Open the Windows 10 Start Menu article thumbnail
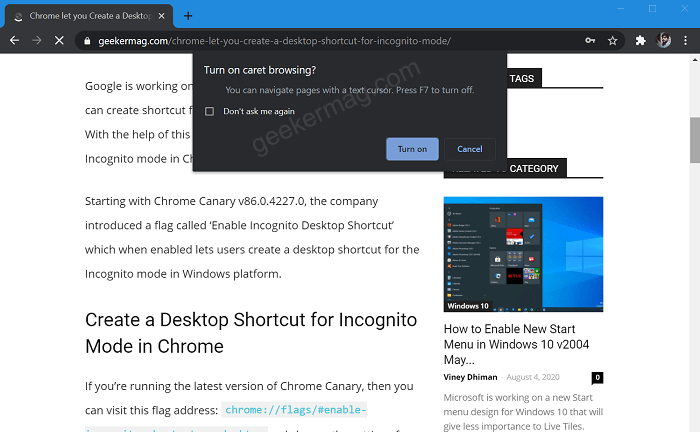The height and width of the screenshot is (432, 700). point(523,254)
